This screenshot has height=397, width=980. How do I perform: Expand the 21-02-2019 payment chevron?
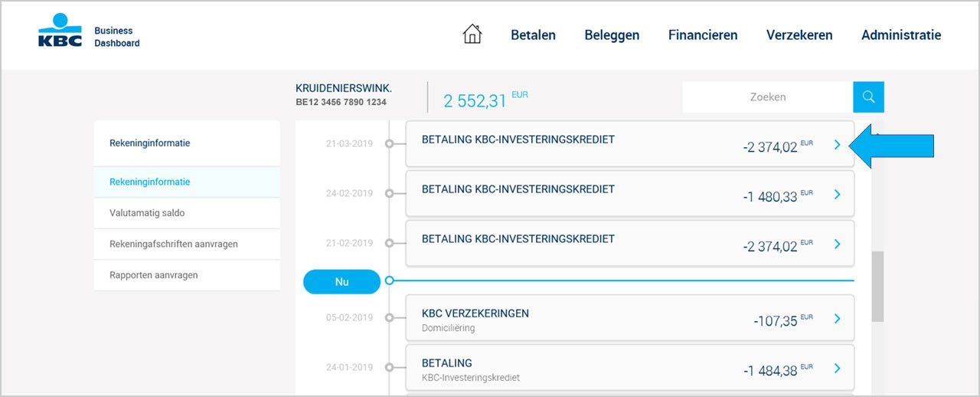point(837,244)
